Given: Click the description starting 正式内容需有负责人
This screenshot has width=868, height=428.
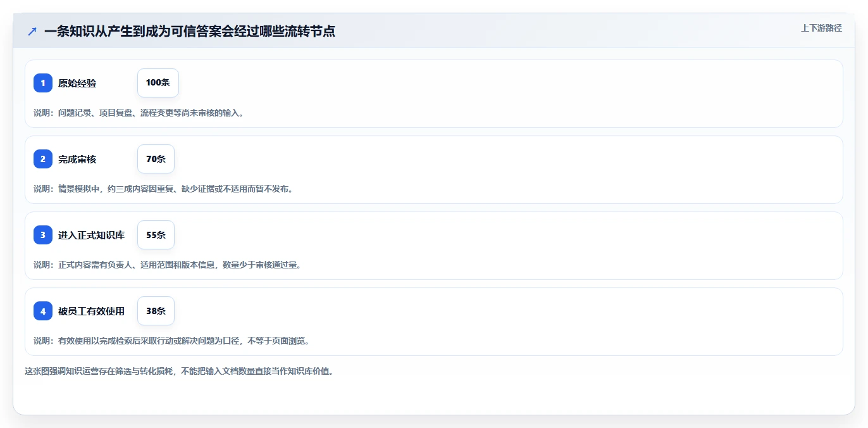Looking at the screenshot, I should [x=168, y=265].
